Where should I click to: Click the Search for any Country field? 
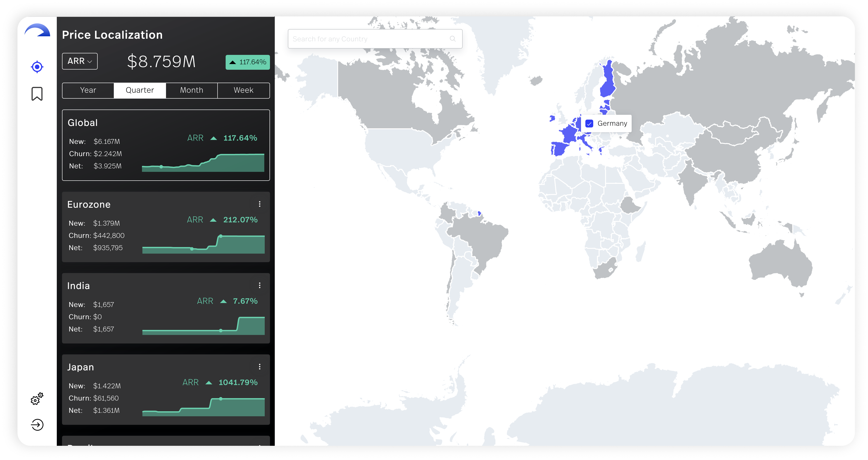(x=367, y=39)
